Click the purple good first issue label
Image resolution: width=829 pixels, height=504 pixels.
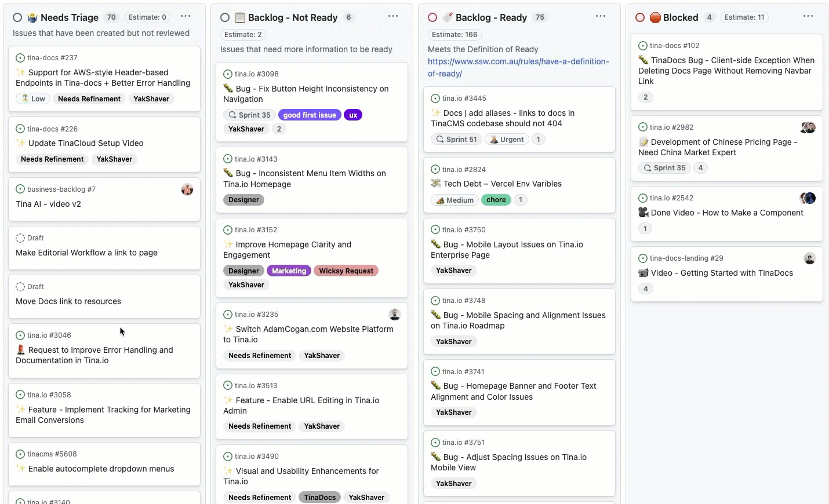tap(310, 115)
